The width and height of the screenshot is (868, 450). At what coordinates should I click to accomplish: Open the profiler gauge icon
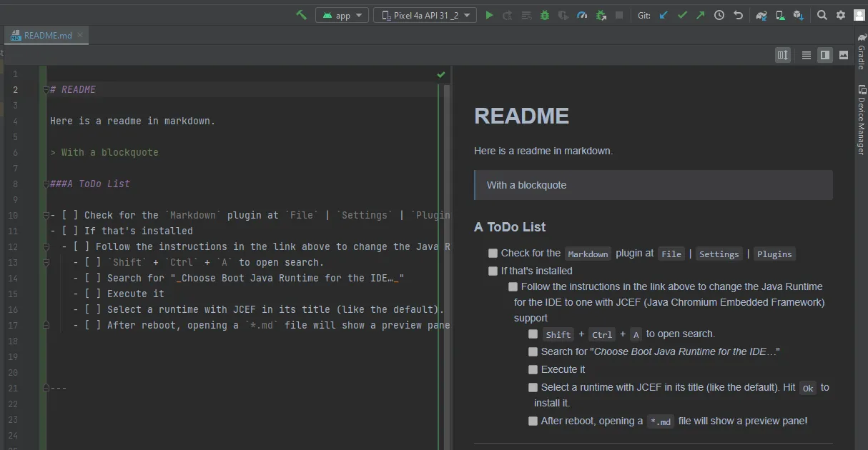click(x=582, y=15)
